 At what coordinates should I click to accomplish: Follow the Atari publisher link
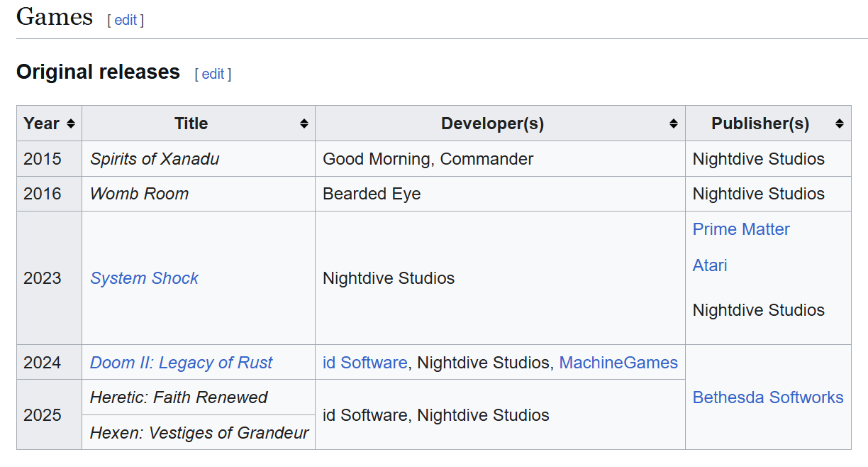pyautogui.click(x=710, y=265)
